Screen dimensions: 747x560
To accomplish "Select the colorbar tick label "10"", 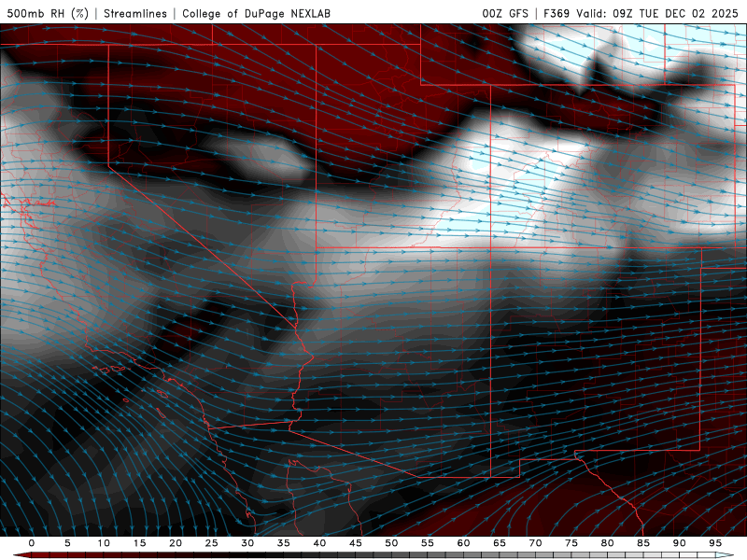I will [x=104, y=543].
